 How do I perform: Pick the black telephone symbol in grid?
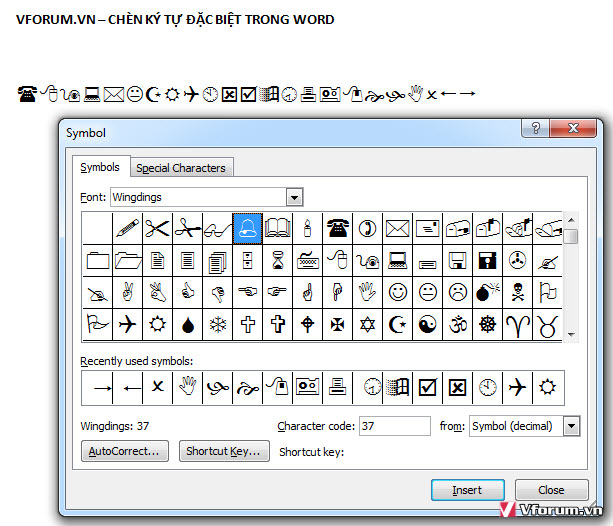pyautogui.click(x=337, y=228)
